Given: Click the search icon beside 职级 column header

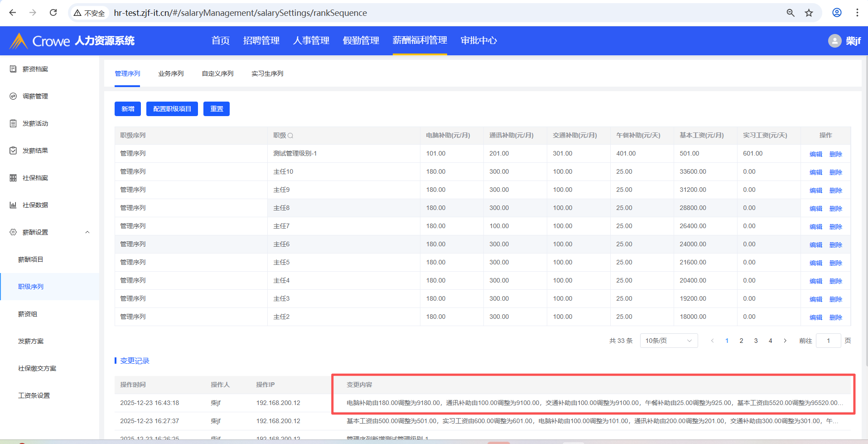Looking at the screenshot, I should click(x=290, y=136).
